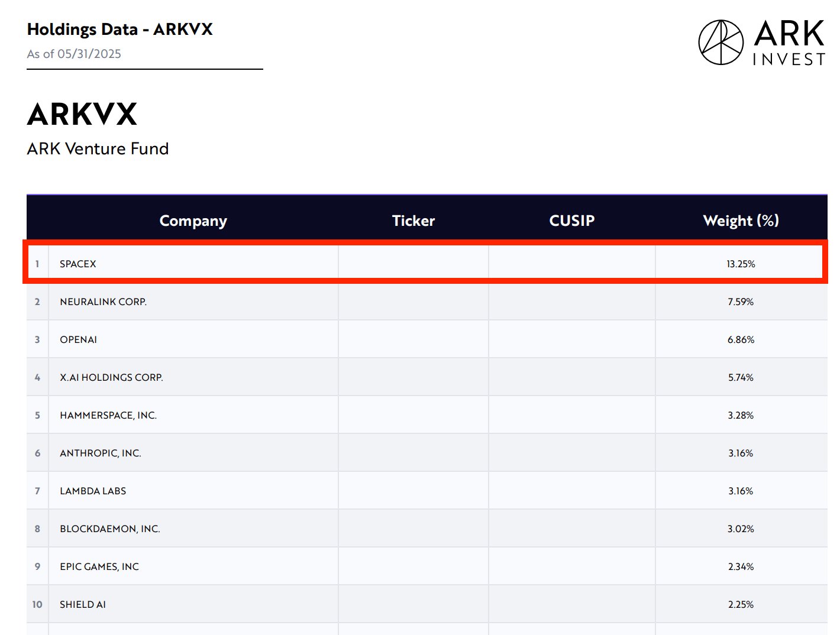Select the ANTHROPIC, INC. cell
The width and height of the screenshot is (840, 635).
[x=193, y=453]
